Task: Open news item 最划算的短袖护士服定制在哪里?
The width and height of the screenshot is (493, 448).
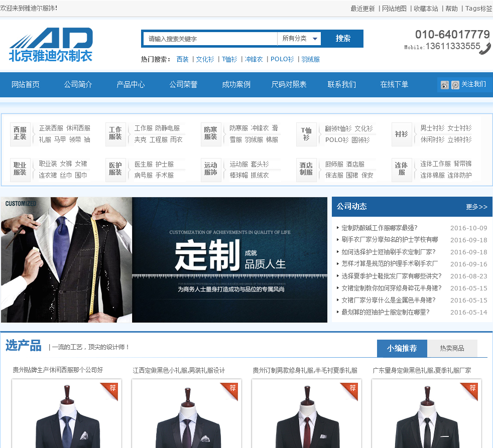Action: tap(386, 312)
